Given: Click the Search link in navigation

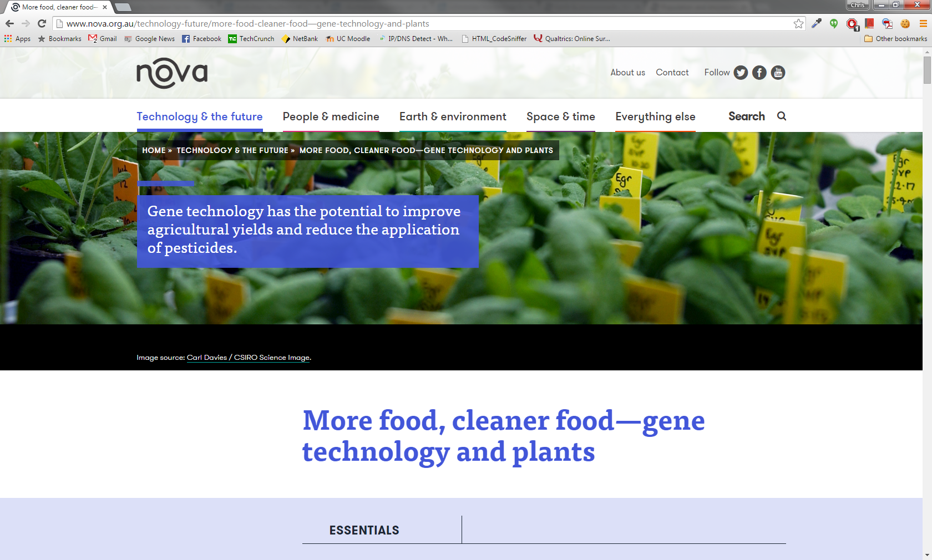Looking at the screenshot, I should point(747,116).
